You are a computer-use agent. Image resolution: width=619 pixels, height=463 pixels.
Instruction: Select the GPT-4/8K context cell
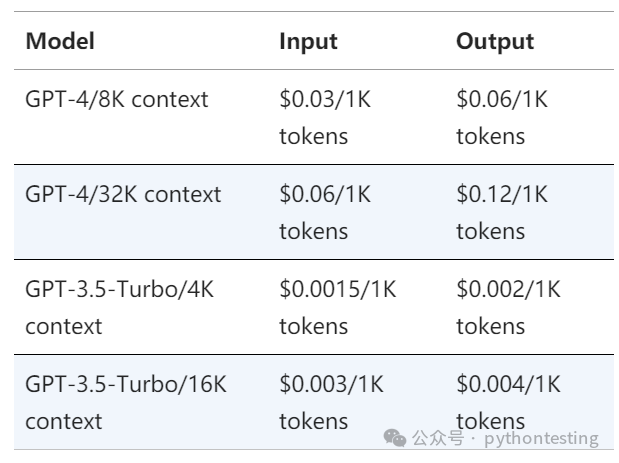click(x=116, y=99)
